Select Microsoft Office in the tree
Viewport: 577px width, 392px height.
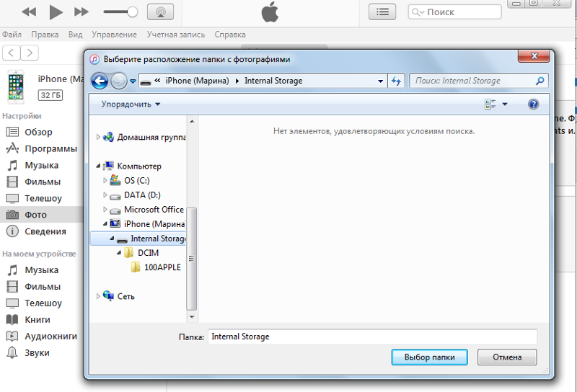coord(154,210)
